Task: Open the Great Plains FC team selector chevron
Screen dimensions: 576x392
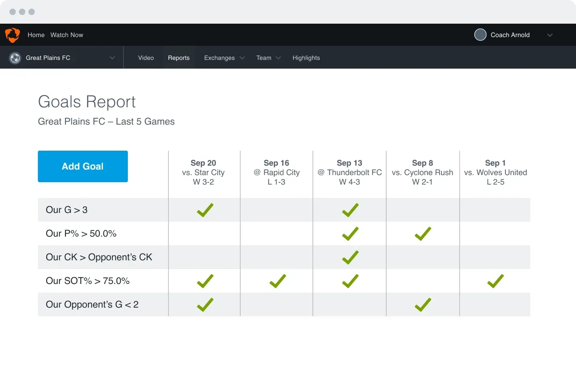Action: tap(112, 58)
